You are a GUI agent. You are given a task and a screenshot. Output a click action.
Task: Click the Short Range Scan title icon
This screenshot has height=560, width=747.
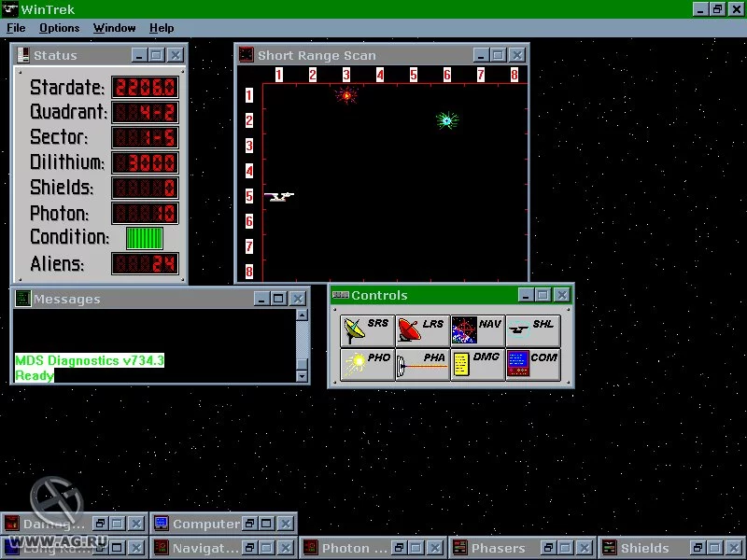[x=246, y=55]
